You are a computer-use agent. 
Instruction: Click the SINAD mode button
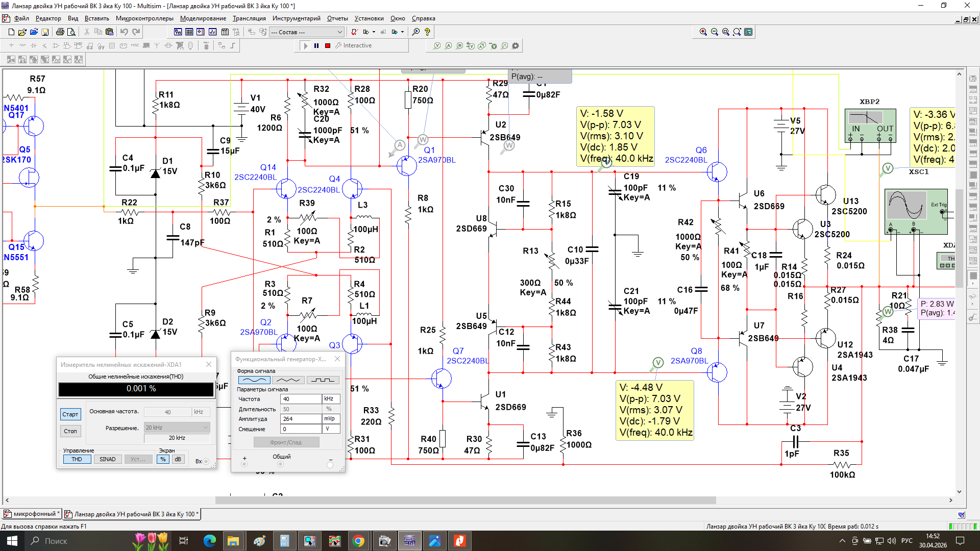tap(107, 459)
